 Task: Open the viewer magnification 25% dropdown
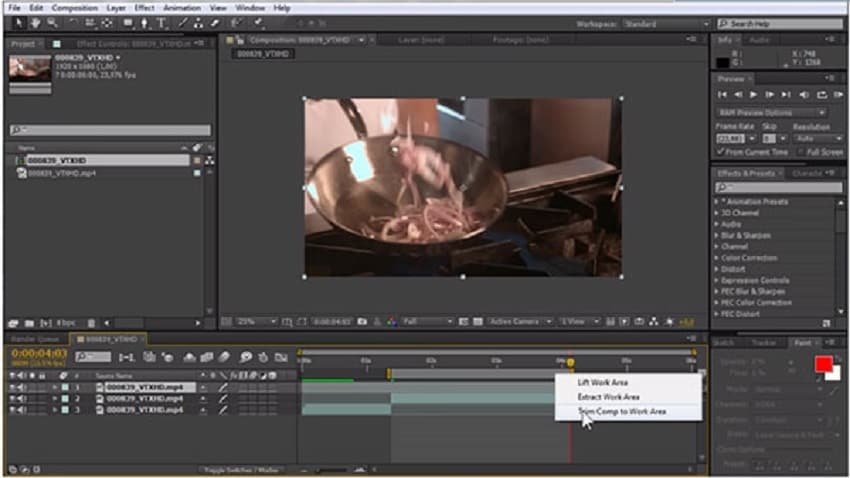(x=256, y=322)
